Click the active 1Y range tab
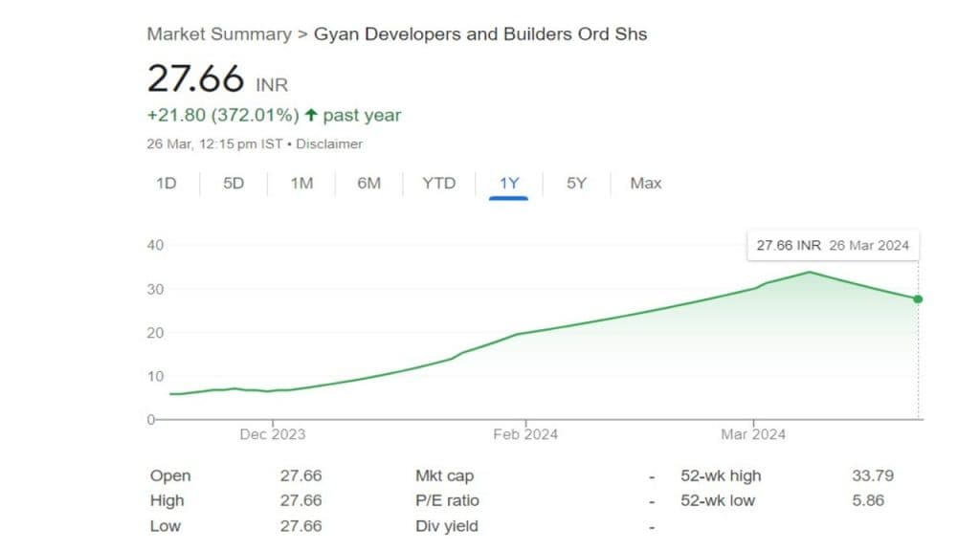This screenshot has width=980, height=551. pyautogui.click(x=508, y=183)
